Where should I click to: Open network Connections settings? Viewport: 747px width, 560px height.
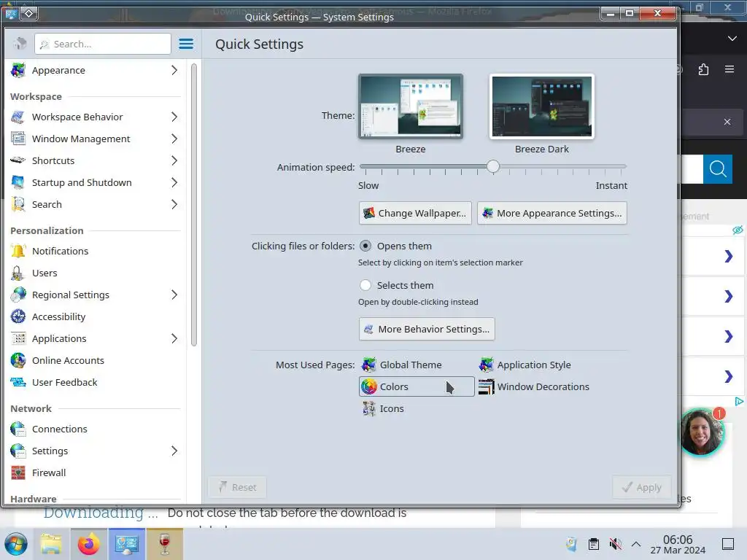click(95, 429)
